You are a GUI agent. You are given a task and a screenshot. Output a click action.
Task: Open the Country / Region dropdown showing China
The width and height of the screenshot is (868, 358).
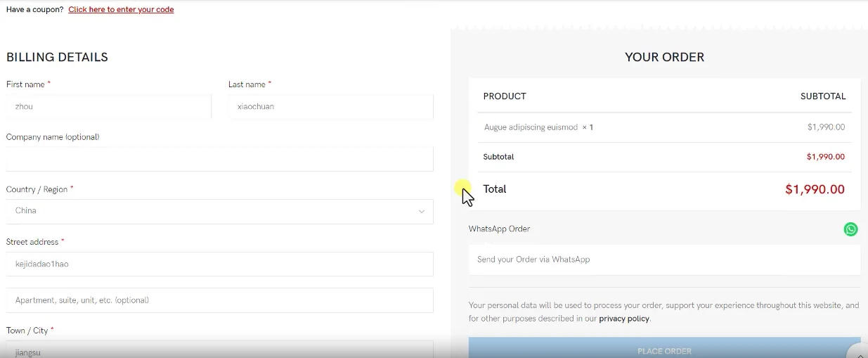[x=219, y=212]
